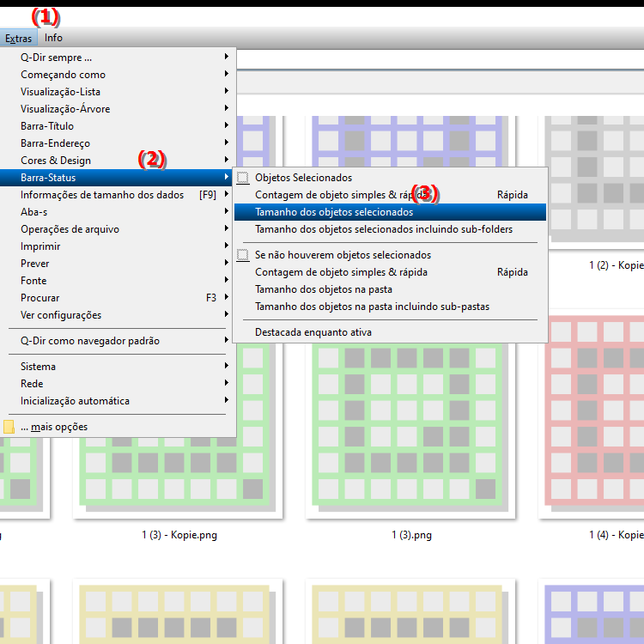This screenshot has height=644, width=644.
Task: Open the Info menu
Action: (x=53, y=38)
